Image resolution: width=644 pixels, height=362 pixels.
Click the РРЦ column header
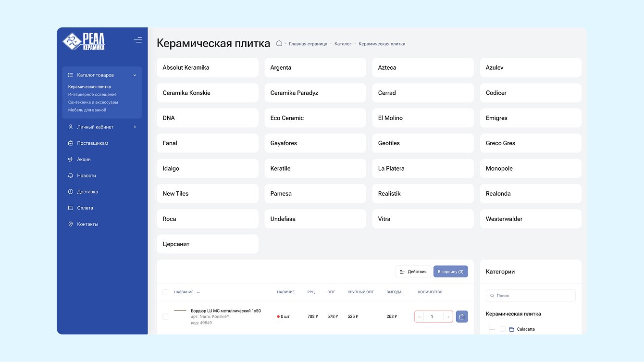[x=311, y=292]
